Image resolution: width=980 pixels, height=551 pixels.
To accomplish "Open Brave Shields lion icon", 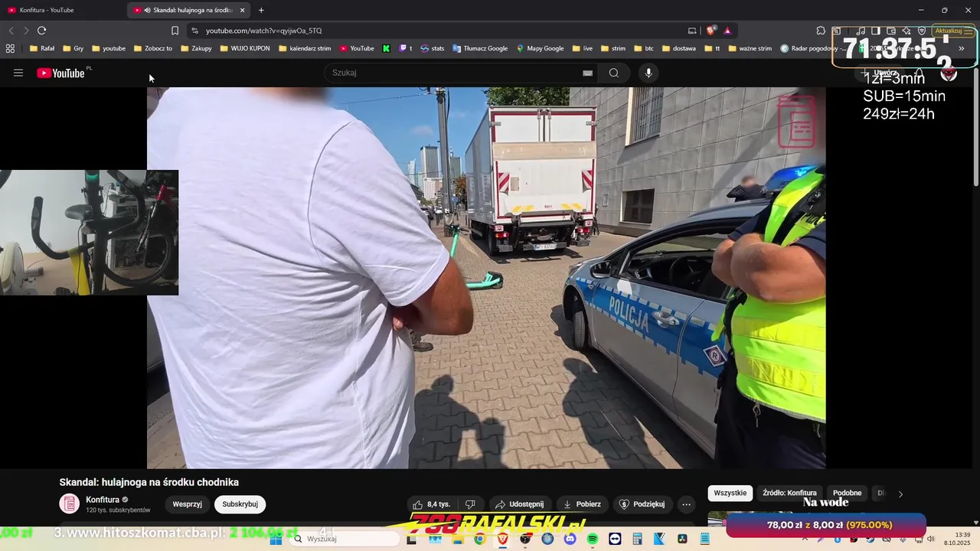I will [x=711, y=31].
